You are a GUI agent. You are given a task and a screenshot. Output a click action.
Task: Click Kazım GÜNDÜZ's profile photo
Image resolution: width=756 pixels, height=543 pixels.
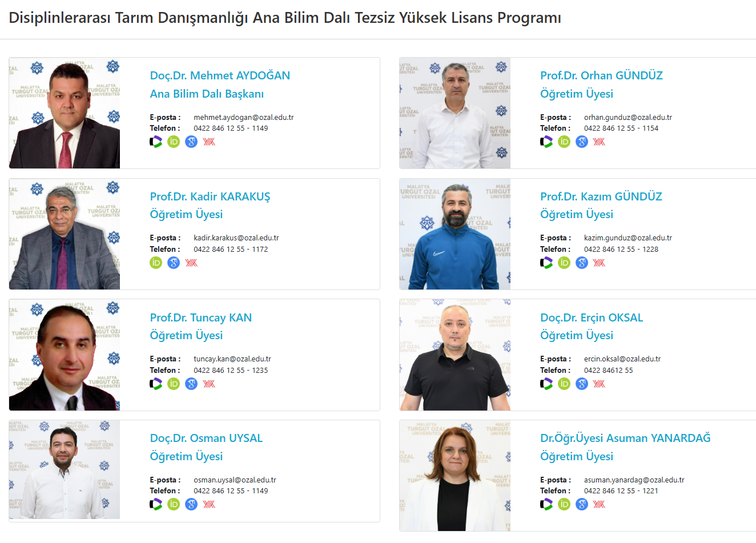[x=455, y=234]
